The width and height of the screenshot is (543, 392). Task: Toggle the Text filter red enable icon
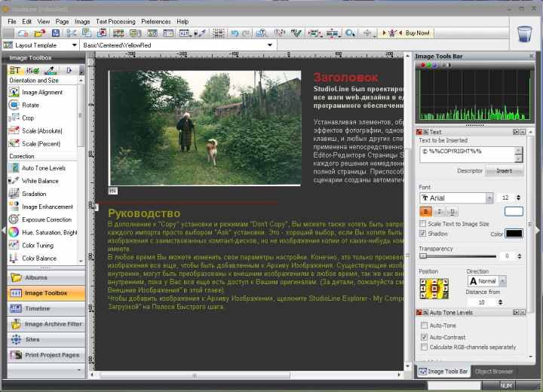pyautogui.click(x=419, y=132)
